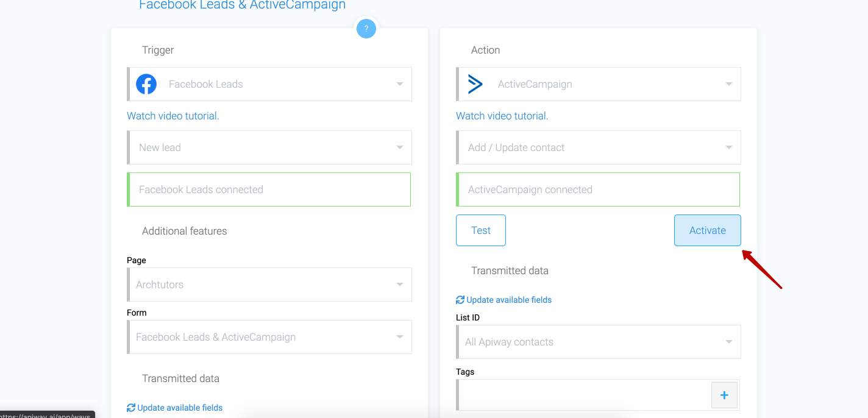The image size is (868, 418).
Task: Expand the Form selection dropdown
Action: click(269, 337)
